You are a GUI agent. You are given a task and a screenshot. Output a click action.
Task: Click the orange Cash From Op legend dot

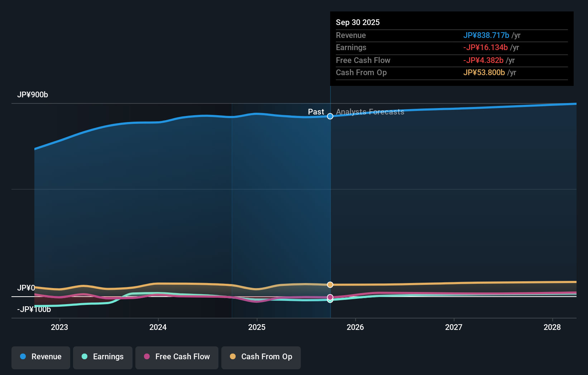pyautogui.click(x=233, y=357)
